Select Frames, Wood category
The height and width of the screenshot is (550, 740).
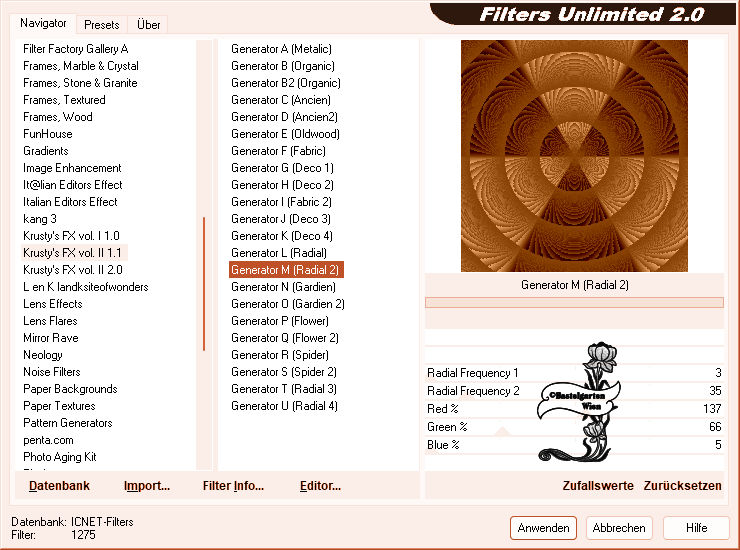[58, 117]
